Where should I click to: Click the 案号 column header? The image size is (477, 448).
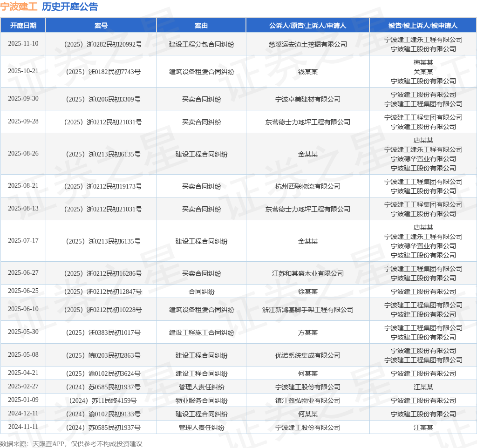101,25
